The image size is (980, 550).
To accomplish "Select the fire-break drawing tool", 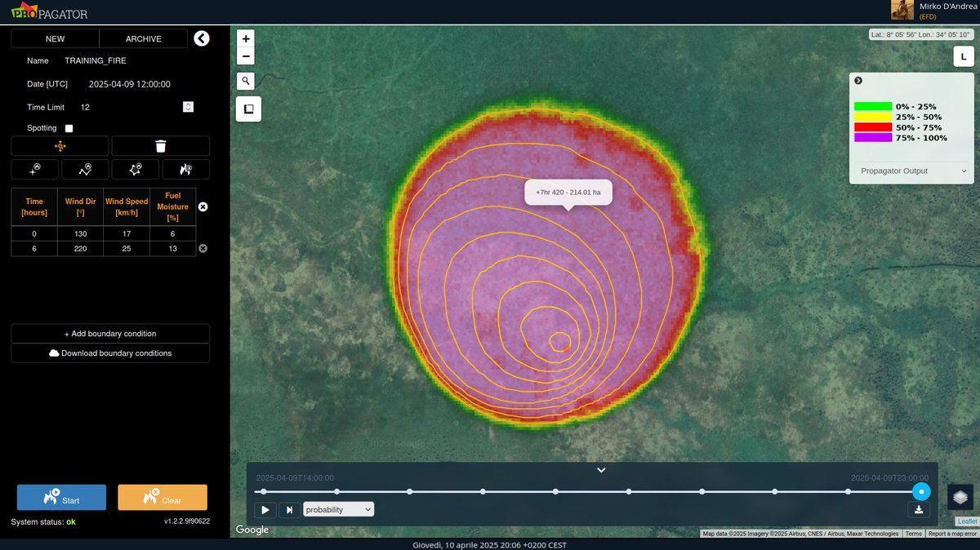I will point(186,169).
